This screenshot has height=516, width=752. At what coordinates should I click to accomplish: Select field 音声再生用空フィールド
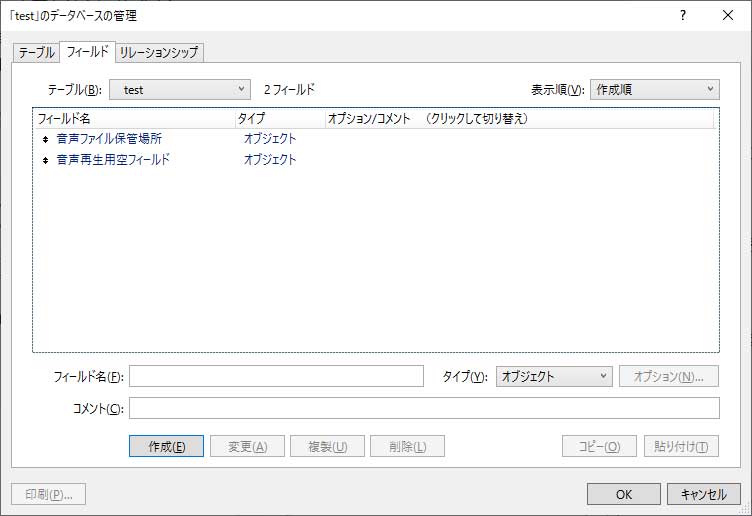[x=113, y=160]
